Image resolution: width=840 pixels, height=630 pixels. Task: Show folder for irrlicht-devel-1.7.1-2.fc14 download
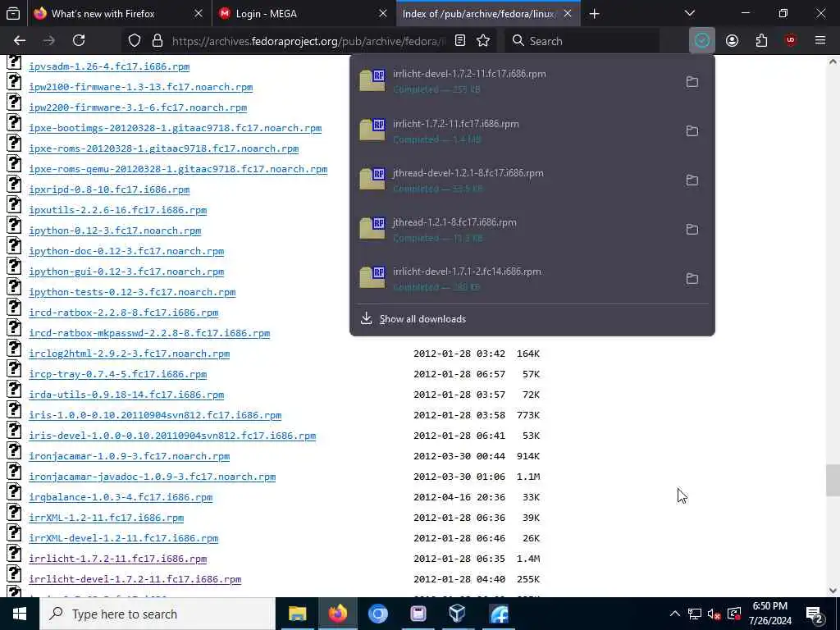pos(692,279)
